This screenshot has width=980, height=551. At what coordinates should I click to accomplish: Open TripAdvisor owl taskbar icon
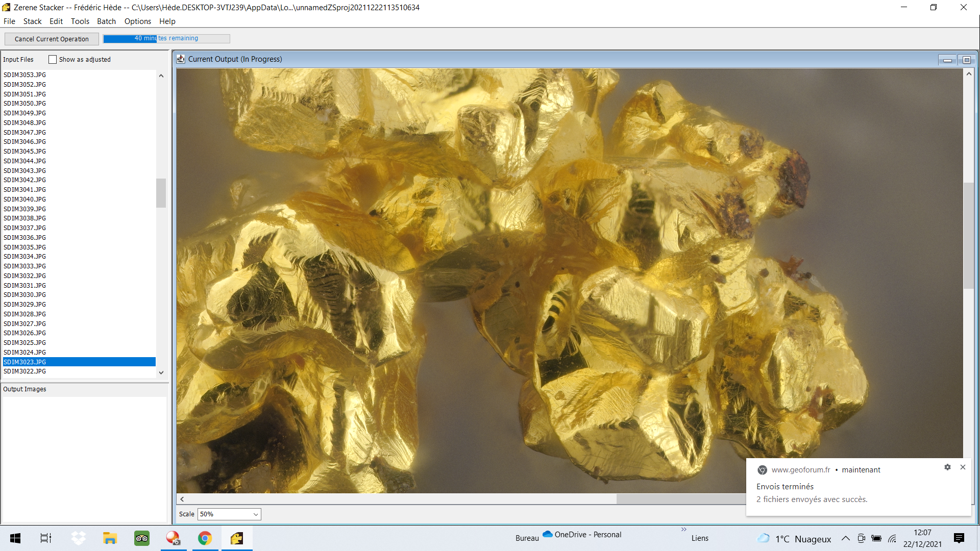click(142, 538)
